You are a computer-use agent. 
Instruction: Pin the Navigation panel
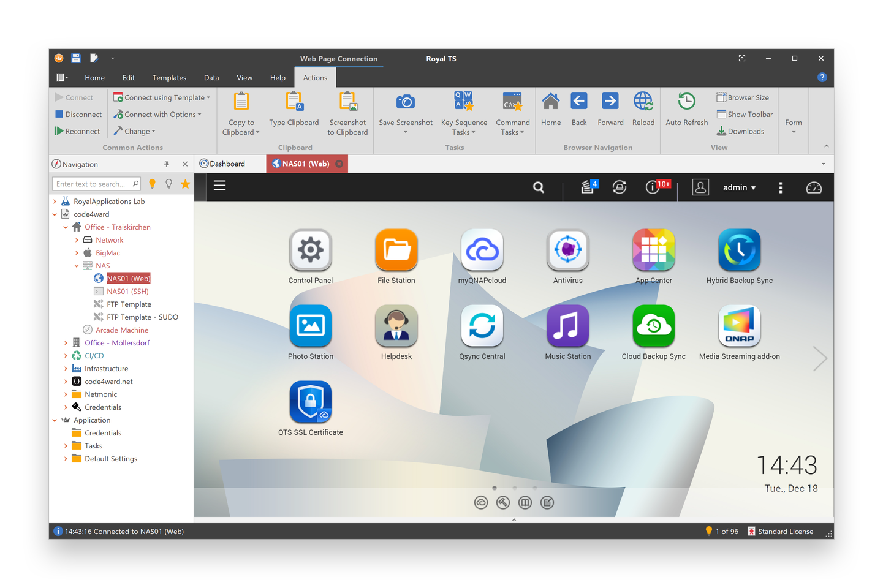(166, 164)
